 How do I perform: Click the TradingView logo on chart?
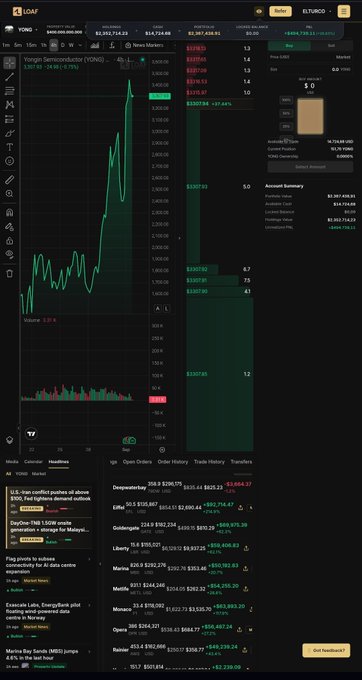pyautogui.click(x=31, y=433)
